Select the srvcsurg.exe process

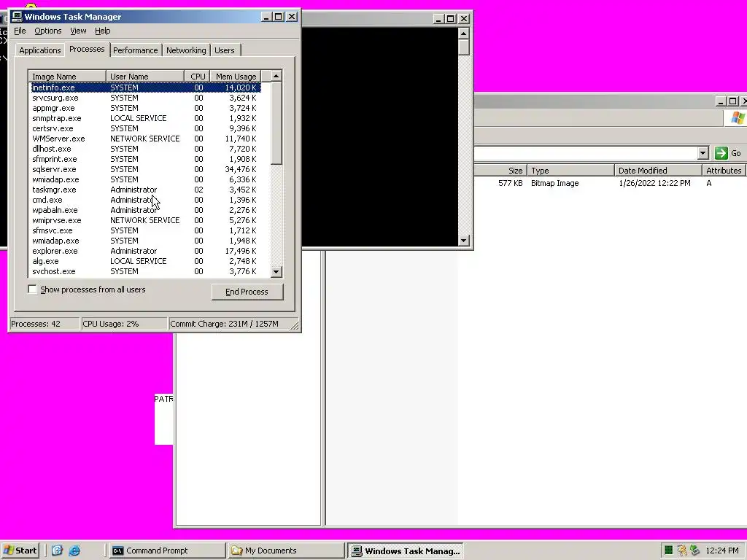(x=55, y=98)
